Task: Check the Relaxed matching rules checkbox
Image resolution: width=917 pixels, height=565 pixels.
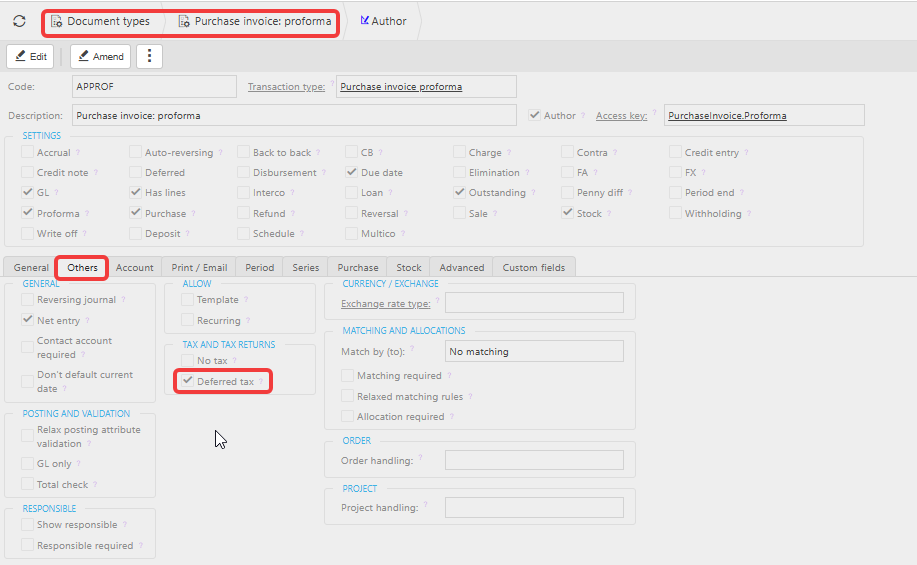Action: point(347,396)
